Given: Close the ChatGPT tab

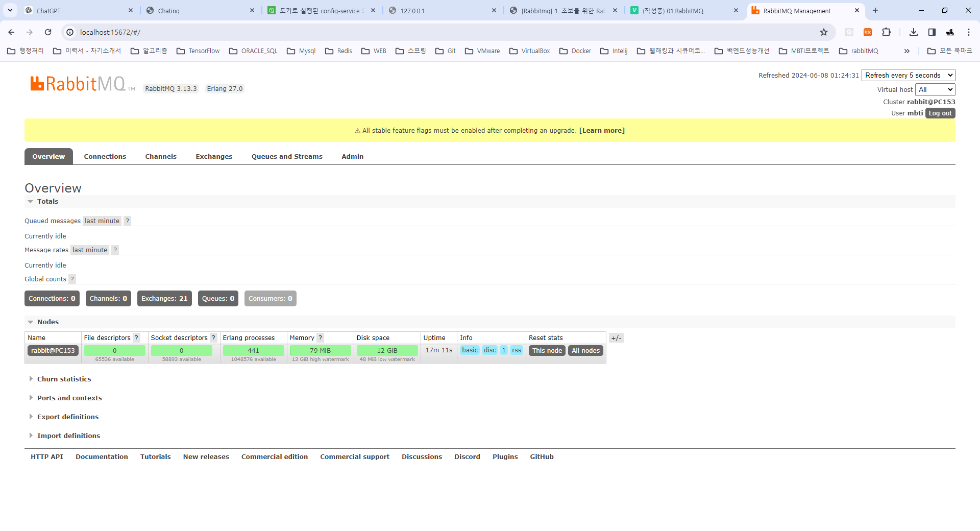Looking at the screenshot, I should coord(131,10).
